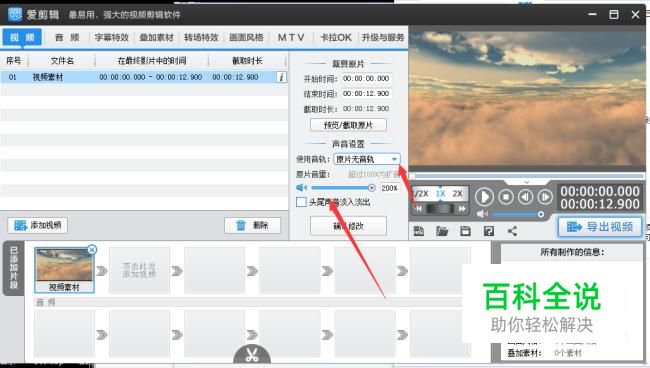Go to the 叠加素材 tab
The image size is (650, 368).
[156, 37]
